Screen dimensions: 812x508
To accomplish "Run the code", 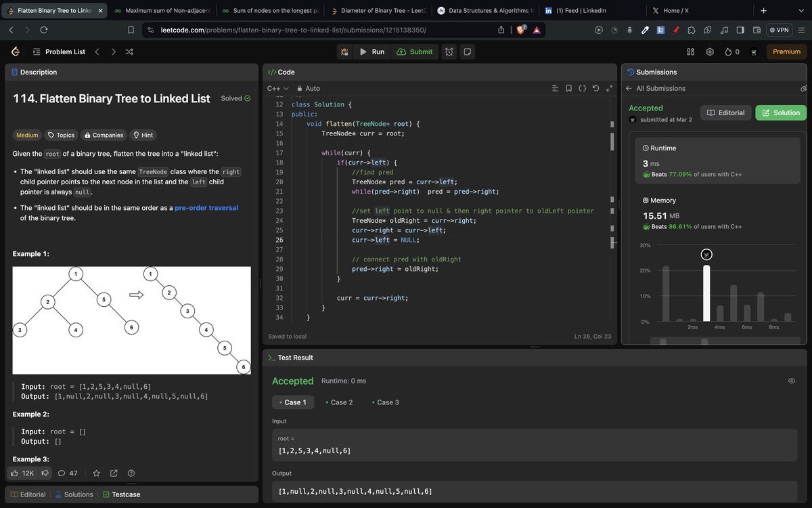I will click(x=371, y=51).
